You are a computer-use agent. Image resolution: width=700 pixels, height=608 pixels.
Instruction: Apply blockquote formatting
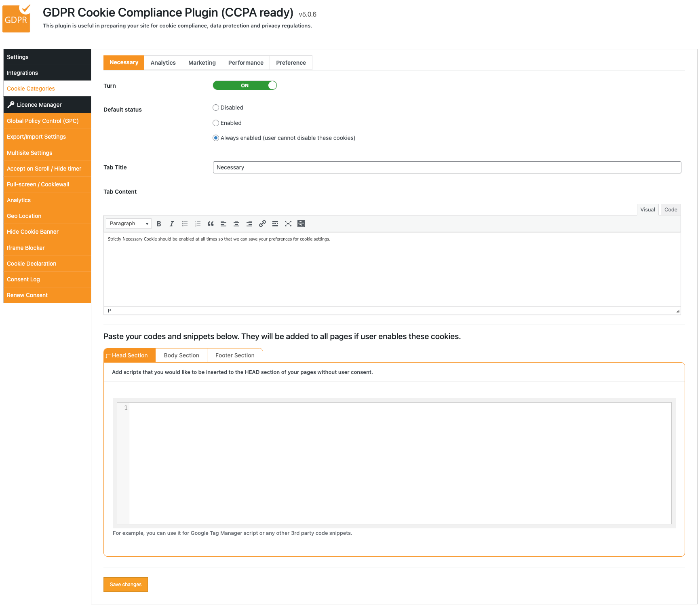coord(211,224)
